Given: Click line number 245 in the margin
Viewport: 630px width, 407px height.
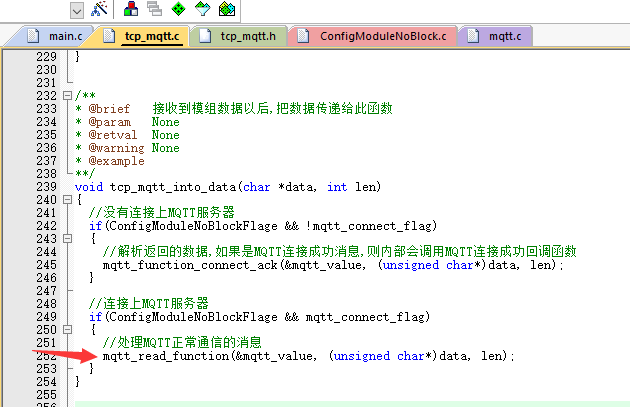Looking at the screenshot, I should pos(46,265).
